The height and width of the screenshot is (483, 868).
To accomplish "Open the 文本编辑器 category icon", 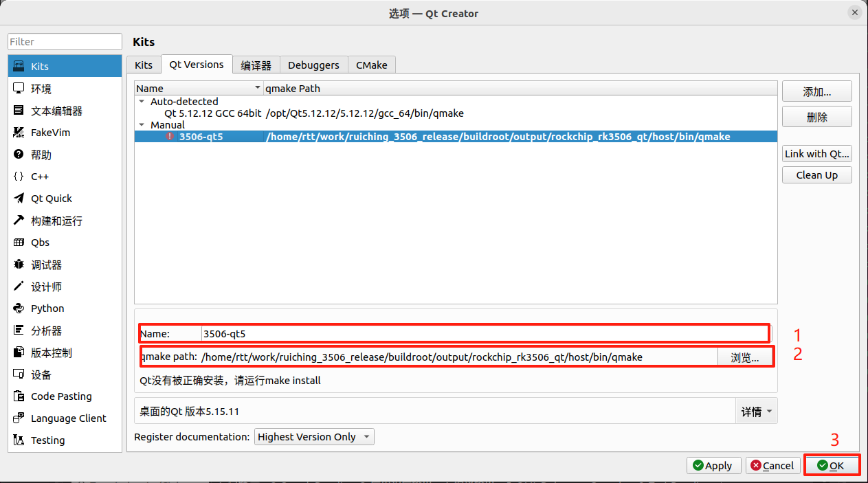I will tap(19, 111).
